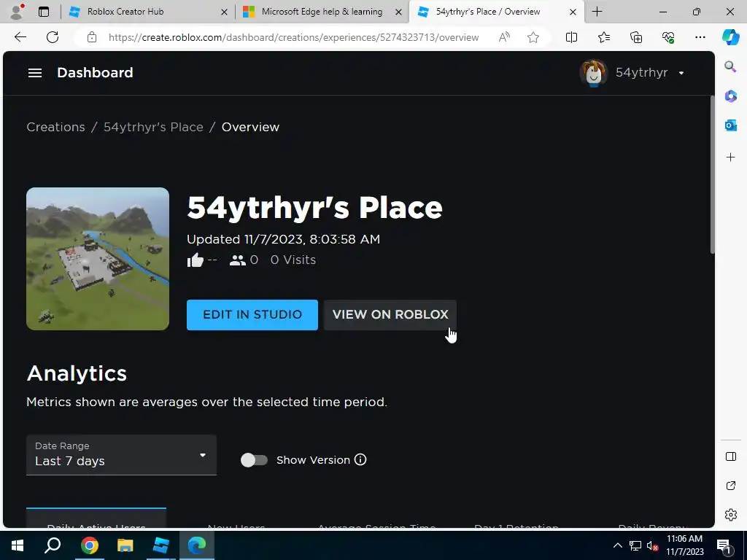
Task: Open split screen icon
Action: tap(571, 37)
